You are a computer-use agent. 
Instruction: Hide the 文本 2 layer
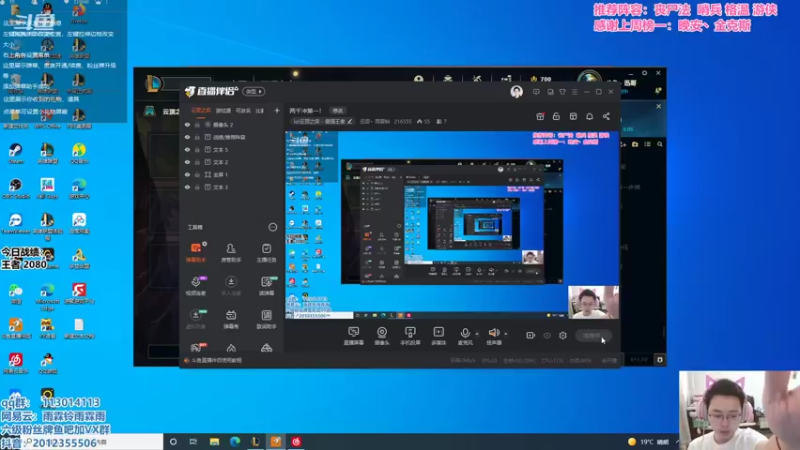click(x=187, y=162)
